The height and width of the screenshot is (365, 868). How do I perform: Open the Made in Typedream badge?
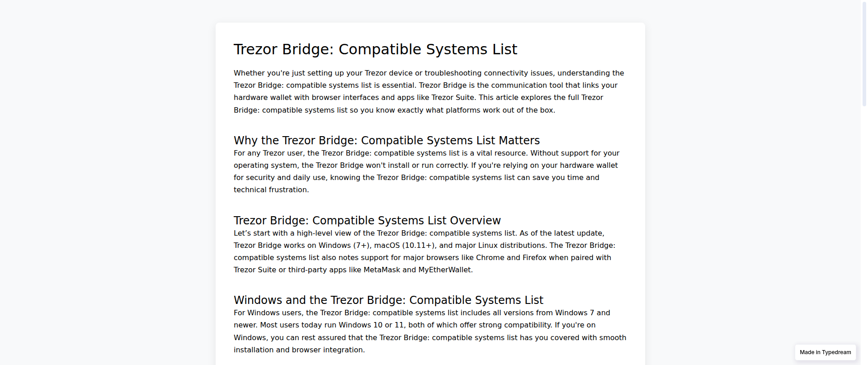tap(825, 352)
